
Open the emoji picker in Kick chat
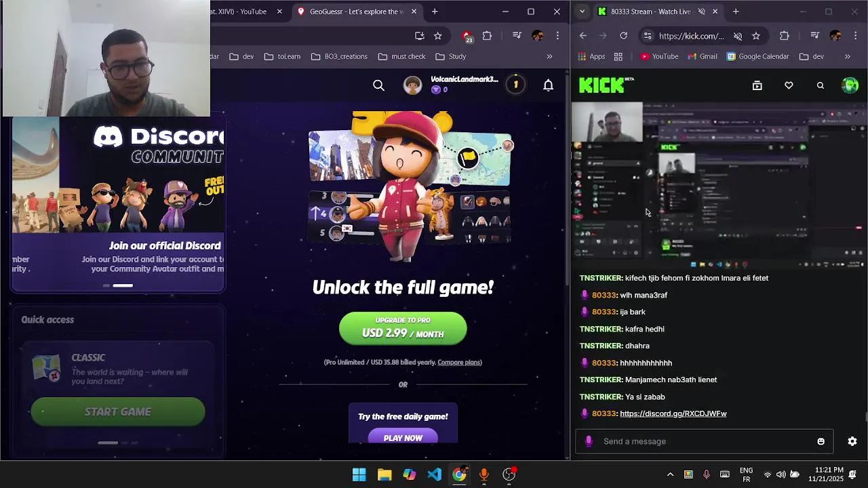click(821, 441)
